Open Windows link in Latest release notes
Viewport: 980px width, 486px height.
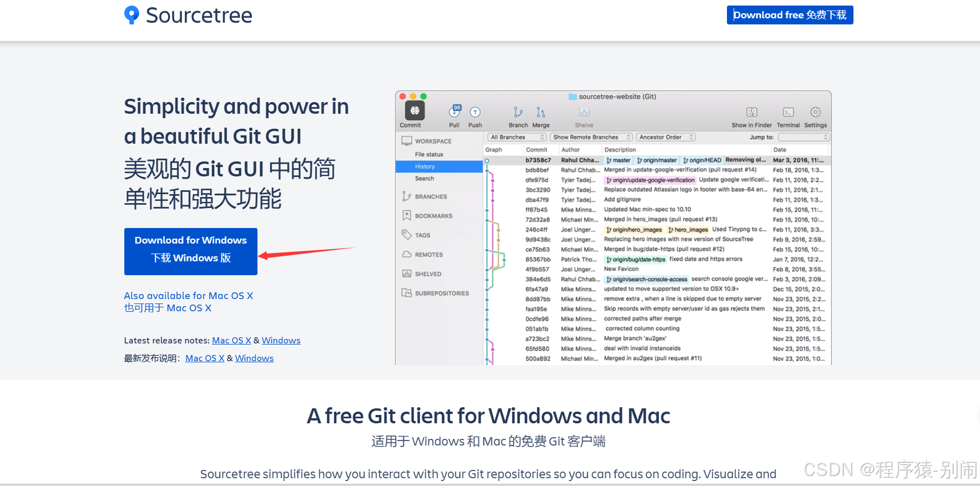(281, 341)
